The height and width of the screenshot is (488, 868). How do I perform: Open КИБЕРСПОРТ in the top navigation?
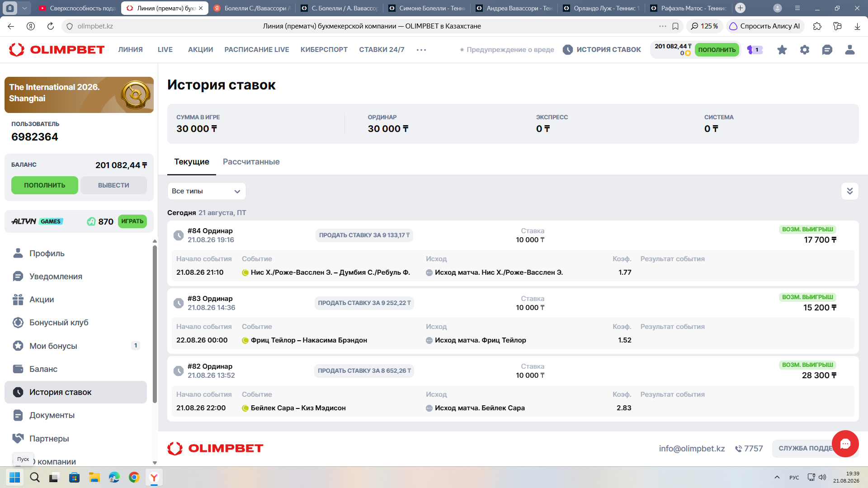pos(324,50)
